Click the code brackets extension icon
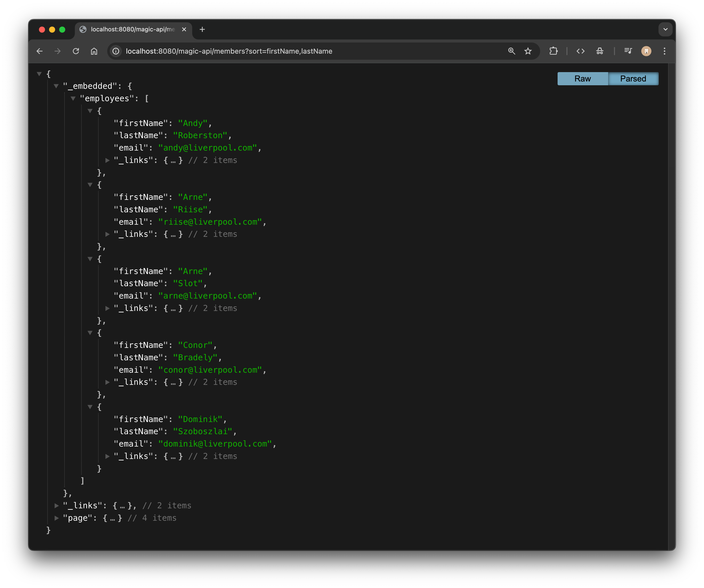 click(581, 51)
